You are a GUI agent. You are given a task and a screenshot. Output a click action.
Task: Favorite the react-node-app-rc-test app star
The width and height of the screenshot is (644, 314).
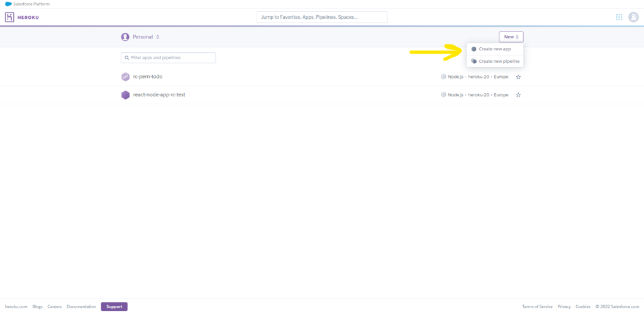coord(518,95)
